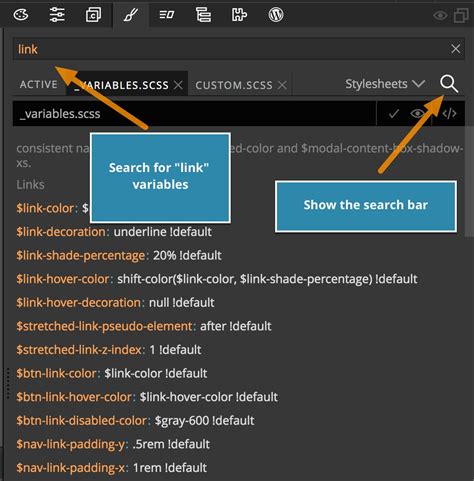The height and width of the screenshot is (481, 474).
Task: Clear the link search with the X
Action: 456,49
